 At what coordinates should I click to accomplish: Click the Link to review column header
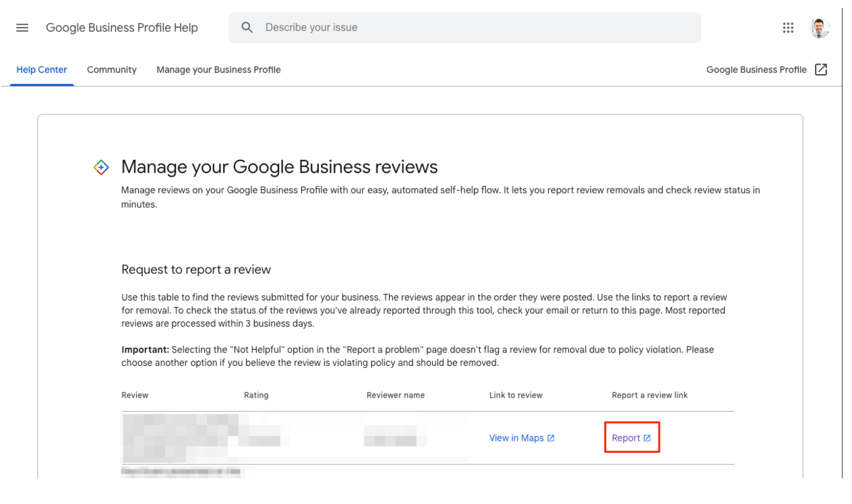[516, 396]
